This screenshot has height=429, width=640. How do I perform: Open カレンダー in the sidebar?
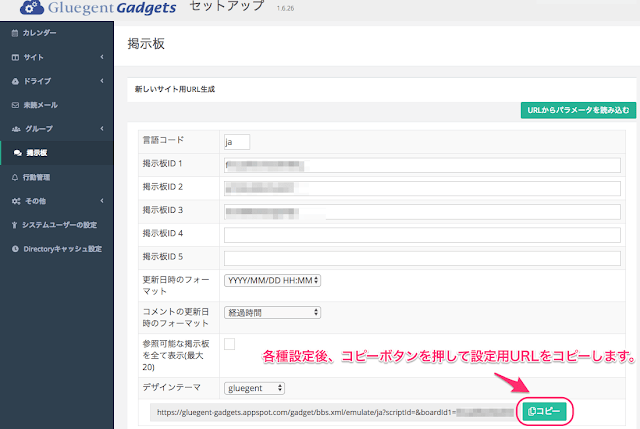[x=57, y=33]
